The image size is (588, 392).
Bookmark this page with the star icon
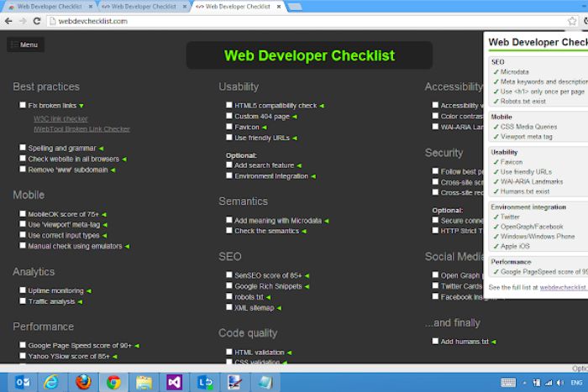click(x=572, y=21)
